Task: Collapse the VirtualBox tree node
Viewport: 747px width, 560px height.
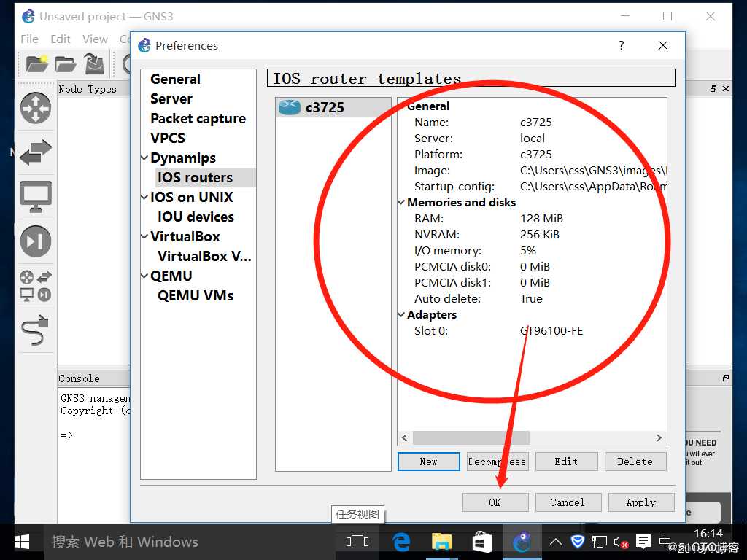Action: 144,236
